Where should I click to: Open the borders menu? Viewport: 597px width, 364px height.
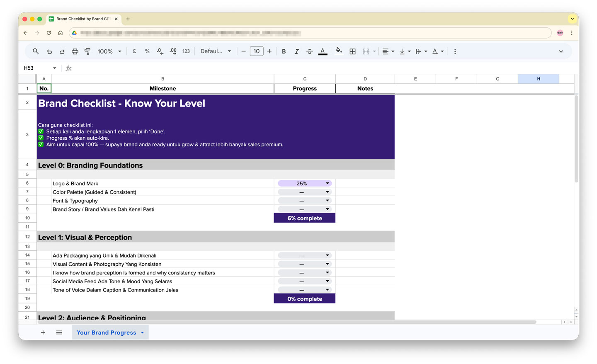pyautogui.click(x=353, y=51)
